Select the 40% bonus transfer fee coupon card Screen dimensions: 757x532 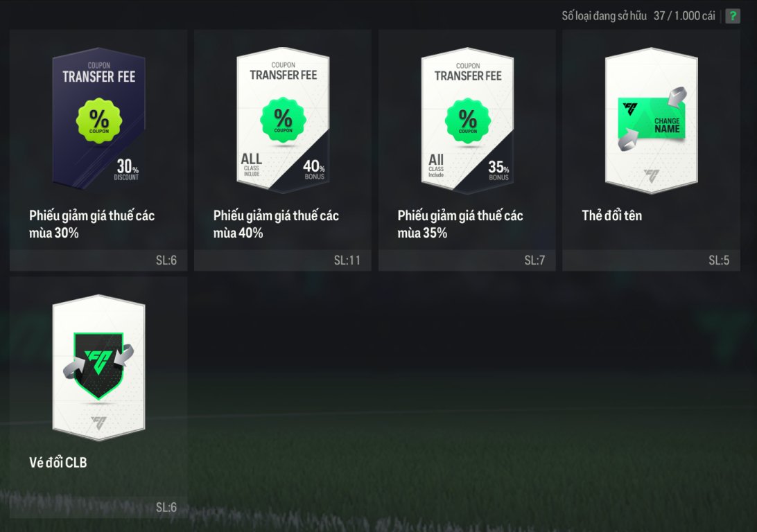coord(283,120)
